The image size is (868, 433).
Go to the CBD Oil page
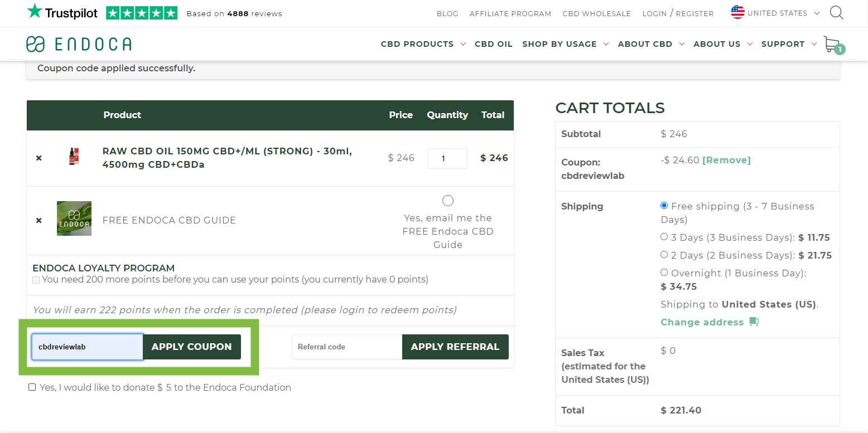(x=494, y=44)
